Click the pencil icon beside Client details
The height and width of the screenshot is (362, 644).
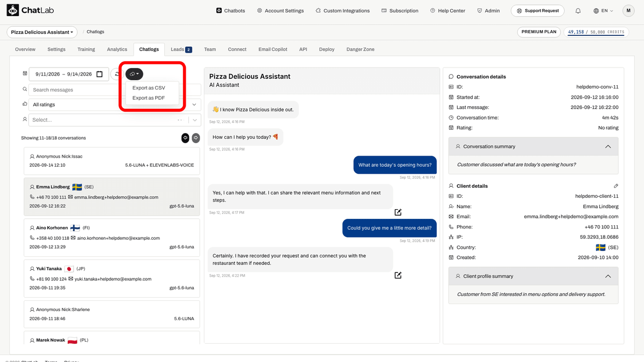(x=616, y=186)
